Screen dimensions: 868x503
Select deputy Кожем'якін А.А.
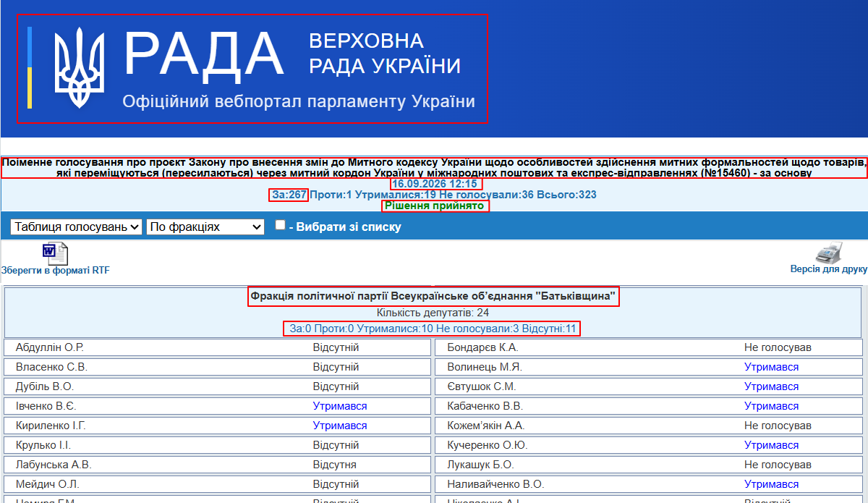(485, 426)
